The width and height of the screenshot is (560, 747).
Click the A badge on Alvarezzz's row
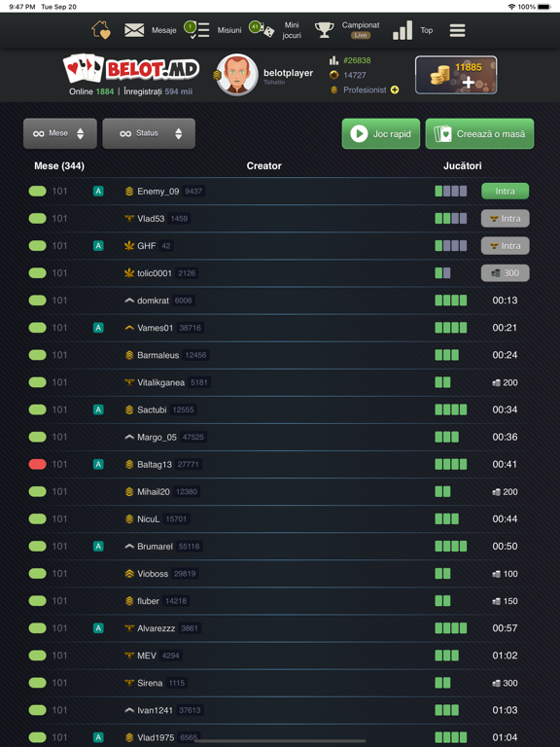tap(98, 628)
